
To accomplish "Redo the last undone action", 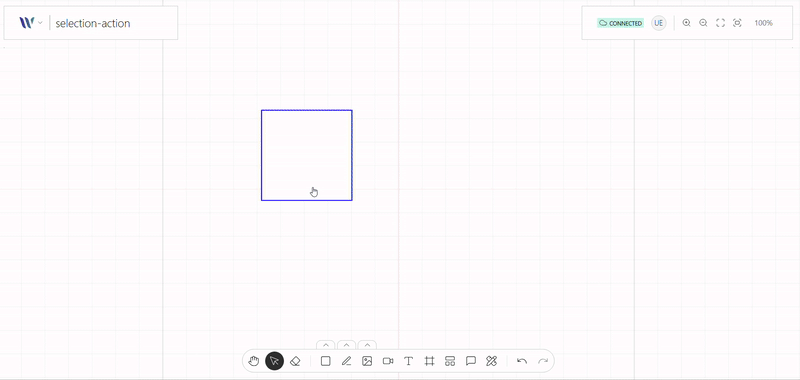I will coord(543,361).
